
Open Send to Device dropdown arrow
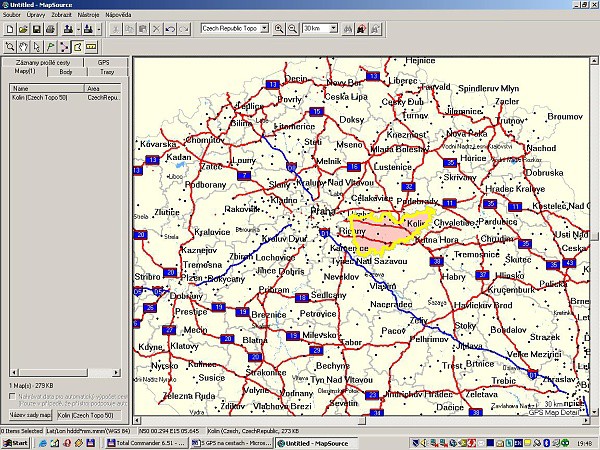tap(78, 29)
